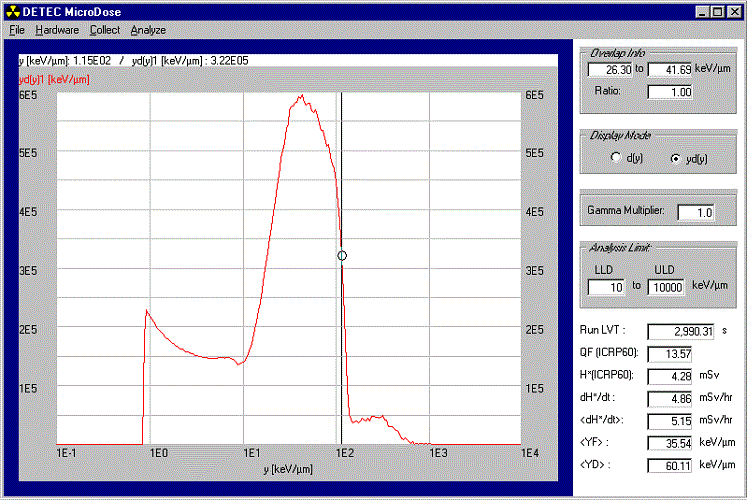This screenshot has width=747, height=500.
Task: Select the d(y) display mode radio button
Action: (x=616, y=157)
